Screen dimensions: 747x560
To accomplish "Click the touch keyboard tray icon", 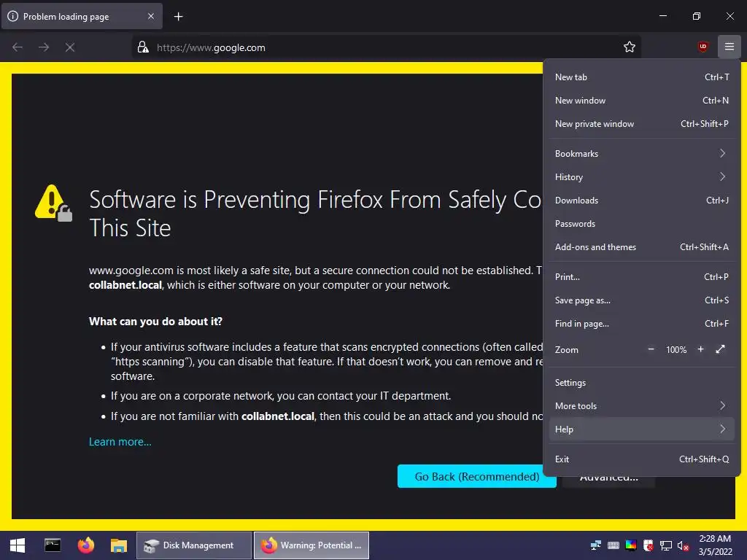I will [614, 545].
